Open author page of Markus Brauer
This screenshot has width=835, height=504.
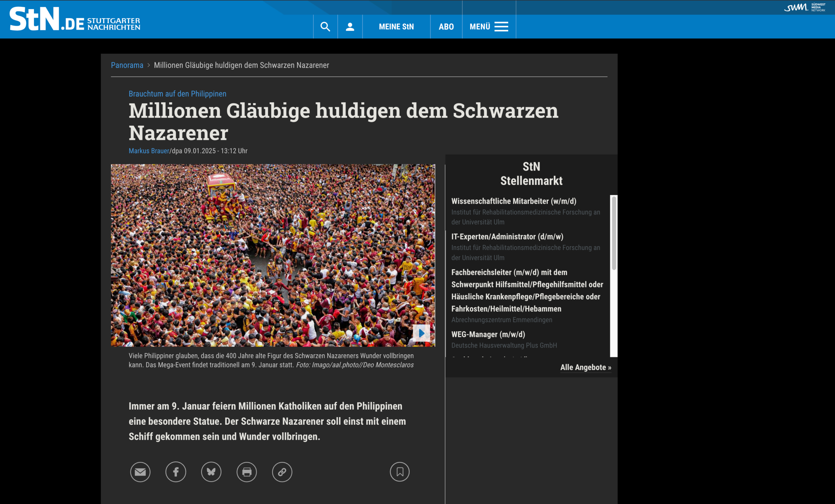(x=149, y=151)
